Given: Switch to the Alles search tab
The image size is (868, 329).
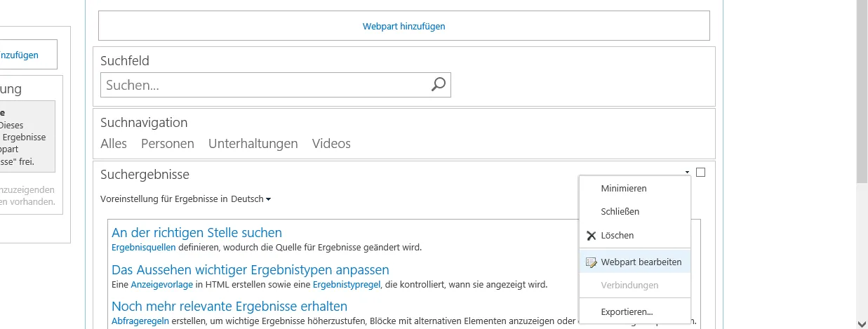Looking at the screenshot, I should pyautogui.click(x=114, y=144).
